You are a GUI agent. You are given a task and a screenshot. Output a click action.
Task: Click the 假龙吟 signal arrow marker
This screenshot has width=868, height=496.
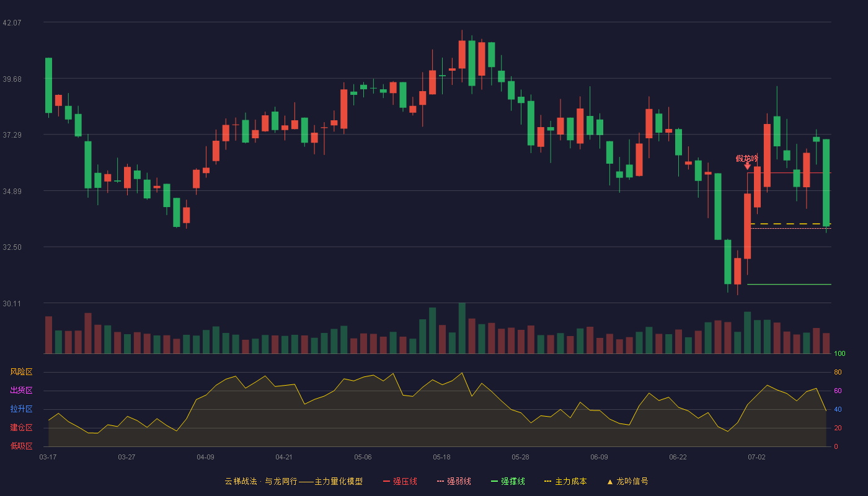click(x=747, y=166)
